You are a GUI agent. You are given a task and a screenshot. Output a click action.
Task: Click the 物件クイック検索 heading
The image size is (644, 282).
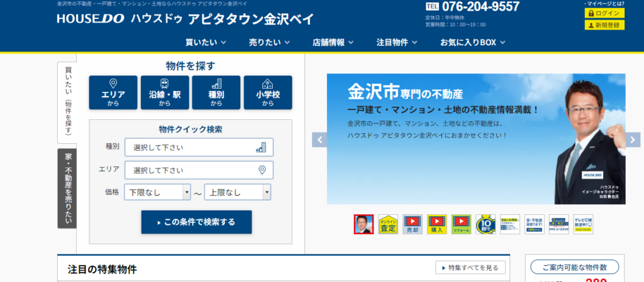click(x=191, y=129)
